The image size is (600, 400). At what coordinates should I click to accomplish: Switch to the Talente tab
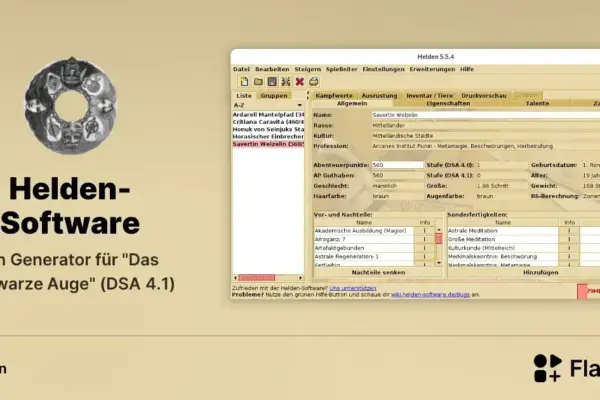(x=537, y=103)
